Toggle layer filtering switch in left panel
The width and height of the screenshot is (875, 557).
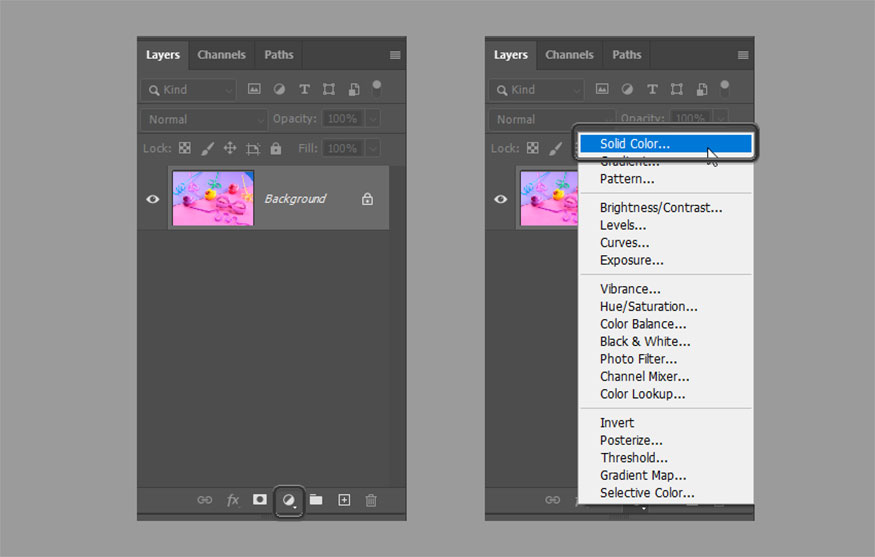pos(377,88)
